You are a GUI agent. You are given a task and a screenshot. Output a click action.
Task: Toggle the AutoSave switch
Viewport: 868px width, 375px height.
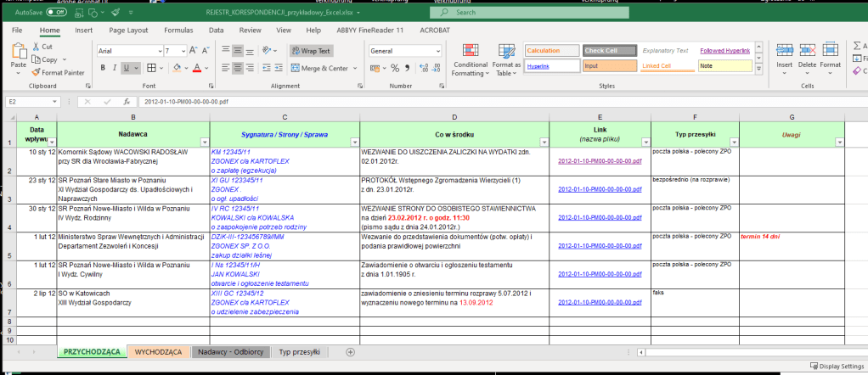click(56, 14)
